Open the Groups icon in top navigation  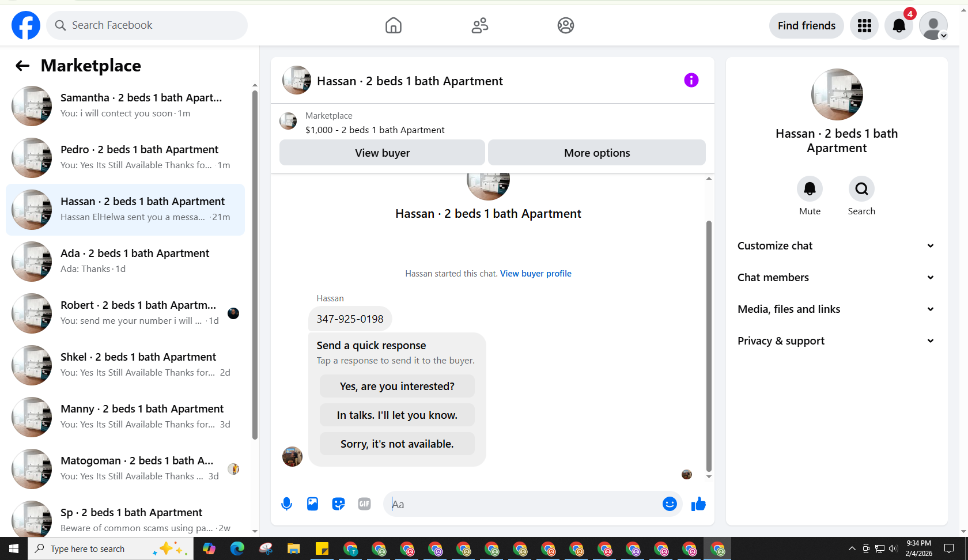(x=566, y=25)
